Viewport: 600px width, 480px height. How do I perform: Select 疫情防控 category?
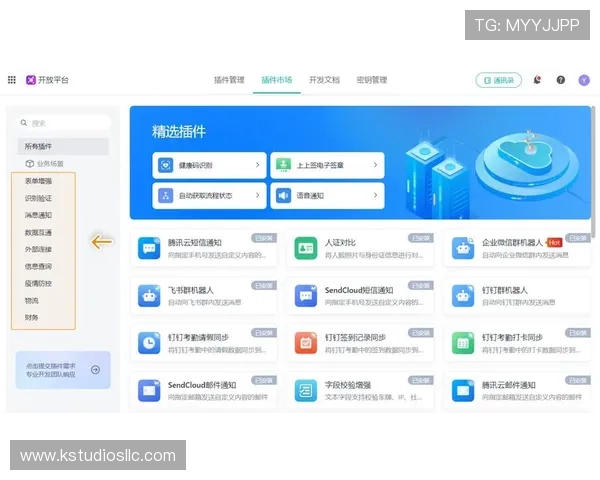[38, 283]
